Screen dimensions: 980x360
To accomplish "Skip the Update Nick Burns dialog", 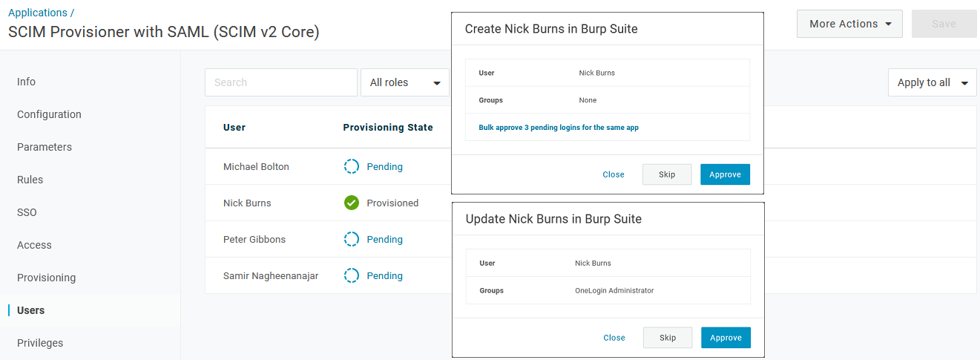I will point(668,338).
